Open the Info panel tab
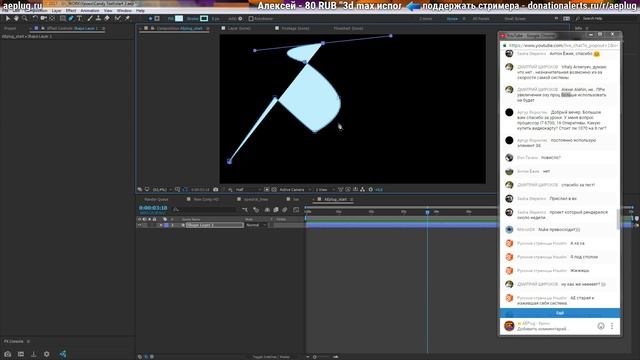Image resolution: width=640 pixels, height=360 pixels. coord(578,29)
